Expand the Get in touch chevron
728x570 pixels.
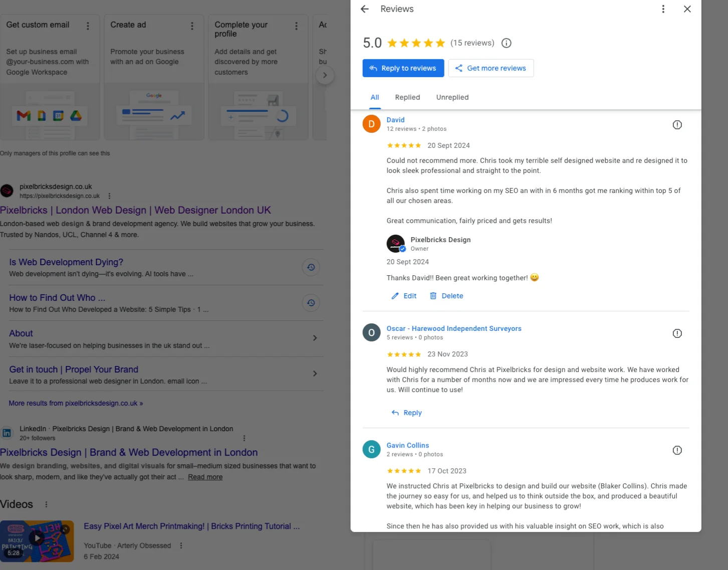point(315,373)
